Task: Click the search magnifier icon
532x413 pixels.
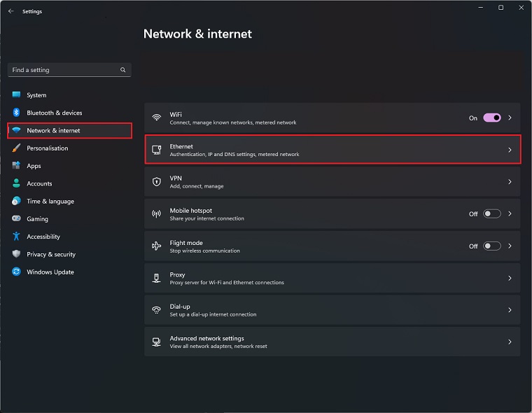Action: [x=123, y=70]
